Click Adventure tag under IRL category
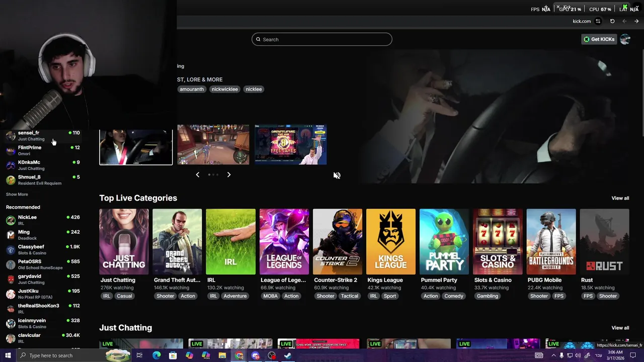This screenshot has height=362, width=644. pyautogui.click(x=235, y=296)
